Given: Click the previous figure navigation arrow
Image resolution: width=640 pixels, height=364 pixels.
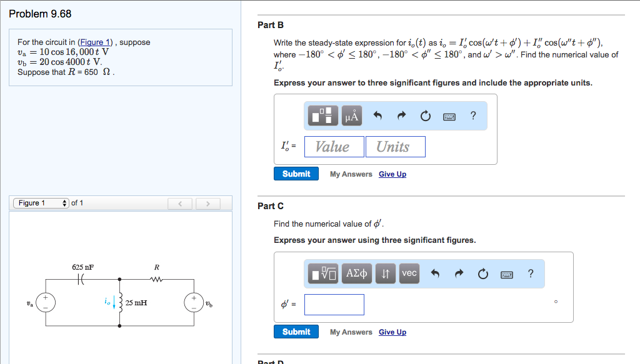Looking at the screenshot, I should click(180, 203).
